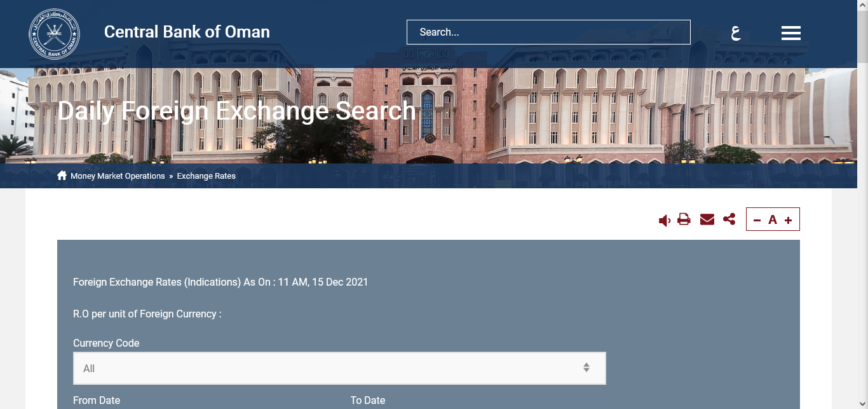Screen dimensions: 868x409
Task: Decrease the font size with minus button
Action: click(757, 220)
